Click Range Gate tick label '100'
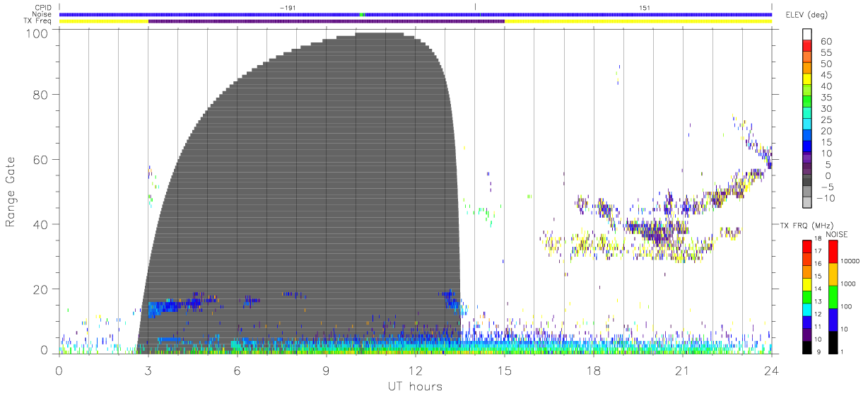Screen dimensions: 868x401 [x=37, y=33]
